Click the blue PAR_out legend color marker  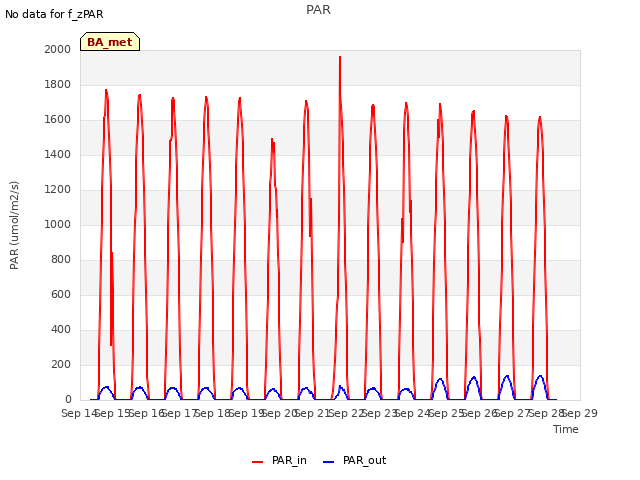pyautogui.click(x=329, y=462)
